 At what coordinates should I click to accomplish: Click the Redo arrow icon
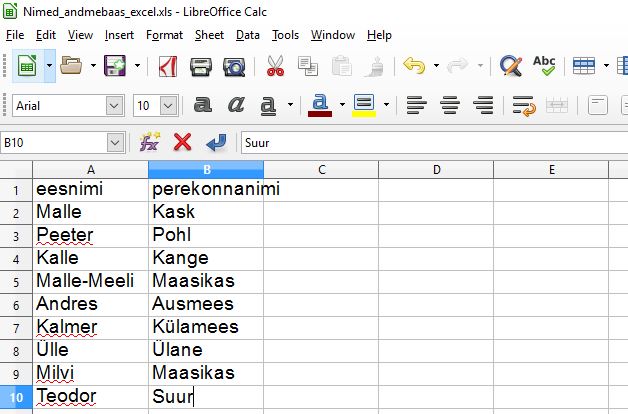tap(457, 66)
